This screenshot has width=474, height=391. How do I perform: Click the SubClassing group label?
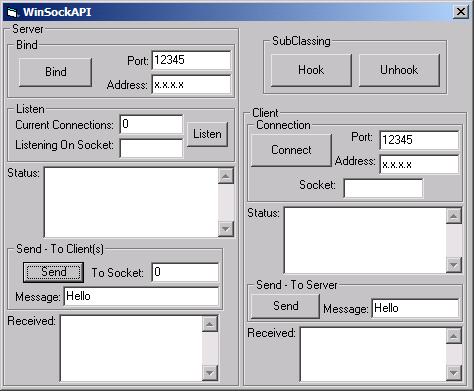301,41
